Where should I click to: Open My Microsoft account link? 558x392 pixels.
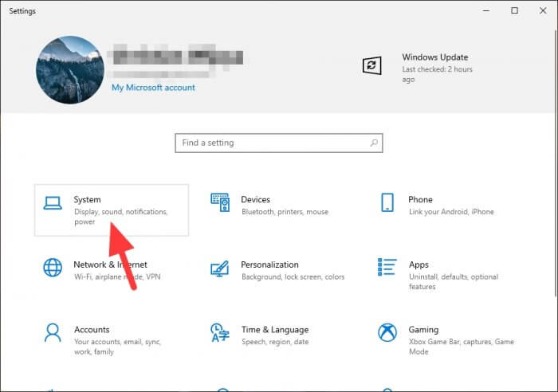click(153, 88)
